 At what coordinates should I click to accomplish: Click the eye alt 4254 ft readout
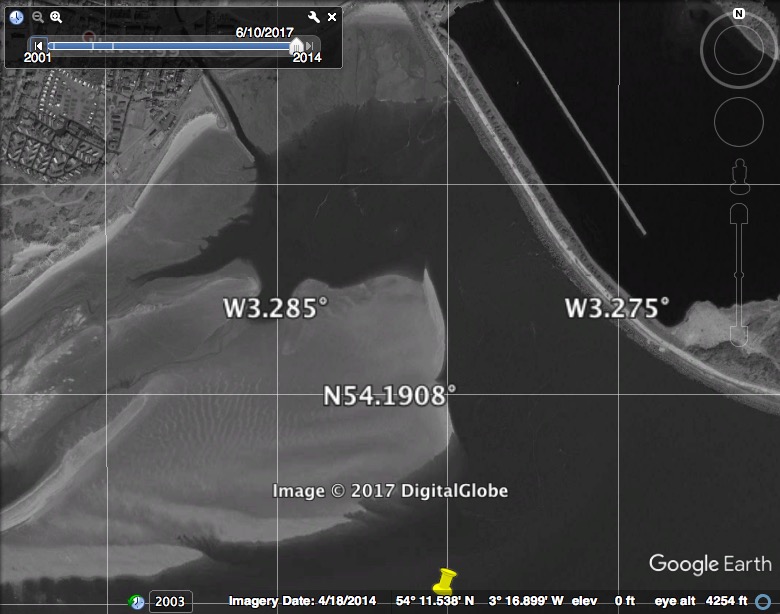tap(701, 601)
